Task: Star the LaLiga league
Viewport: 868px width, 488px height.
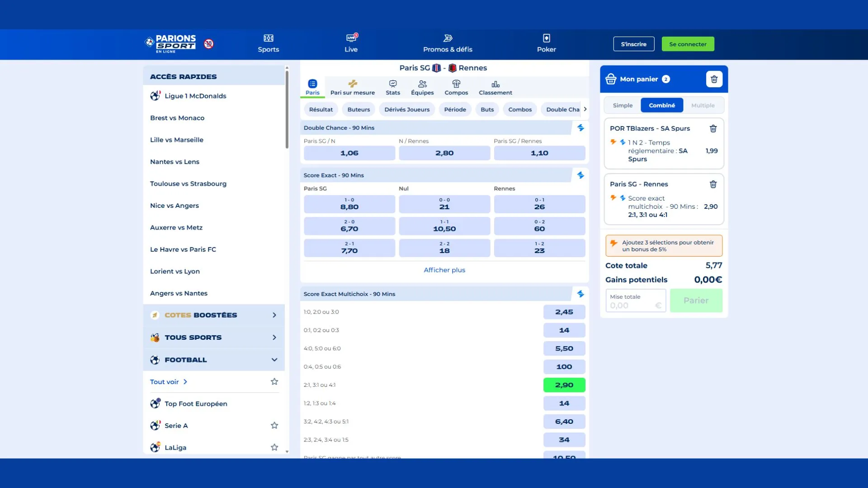Action: click(x=274, y=447)
